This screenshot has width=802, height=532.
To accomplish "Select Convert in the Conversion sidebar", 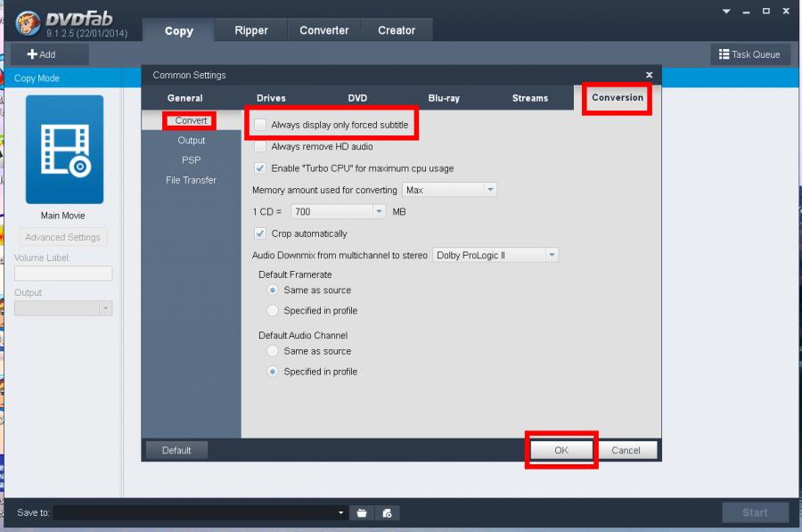I will [191, 120].
